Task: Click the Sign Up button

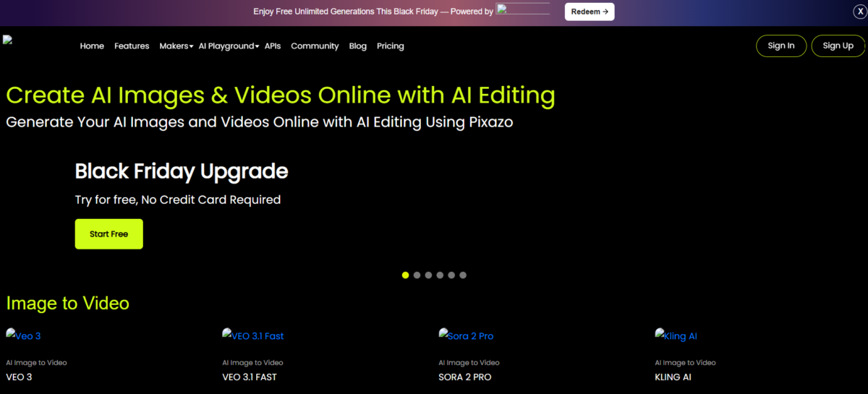Action: point(838,46)
